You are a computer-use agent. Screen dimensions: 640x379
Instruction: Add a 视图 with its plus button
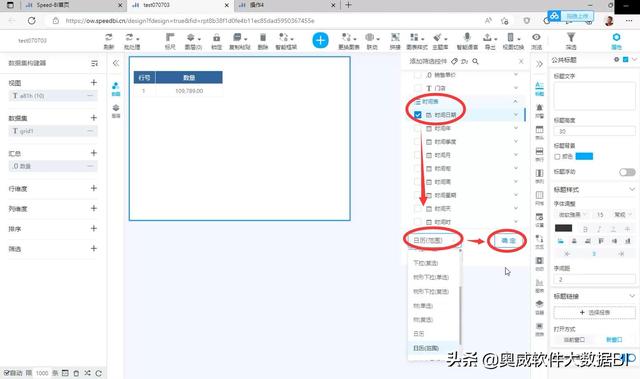pyautogui.click(x=93, y=83)
